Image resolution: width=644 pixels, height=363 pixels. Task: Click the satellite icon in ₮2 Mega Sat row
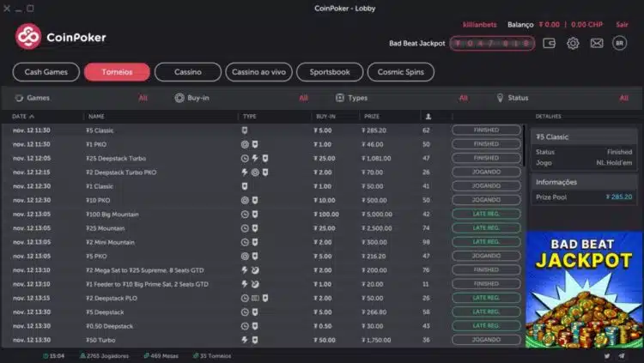click(255, 270)
